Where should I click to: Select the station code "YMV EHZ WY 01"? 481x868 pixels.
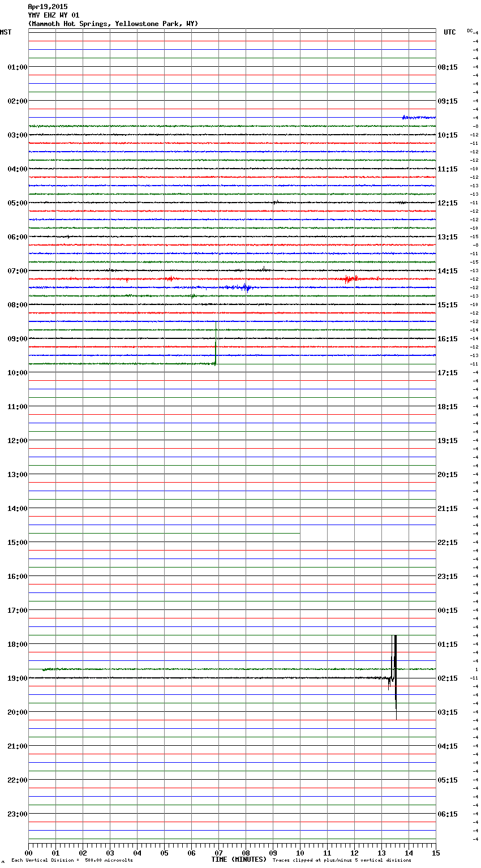(54, 15)
